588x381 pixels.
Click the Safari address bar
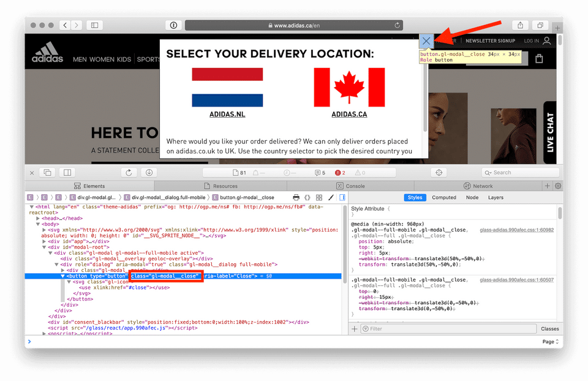(x=294, y=26)
